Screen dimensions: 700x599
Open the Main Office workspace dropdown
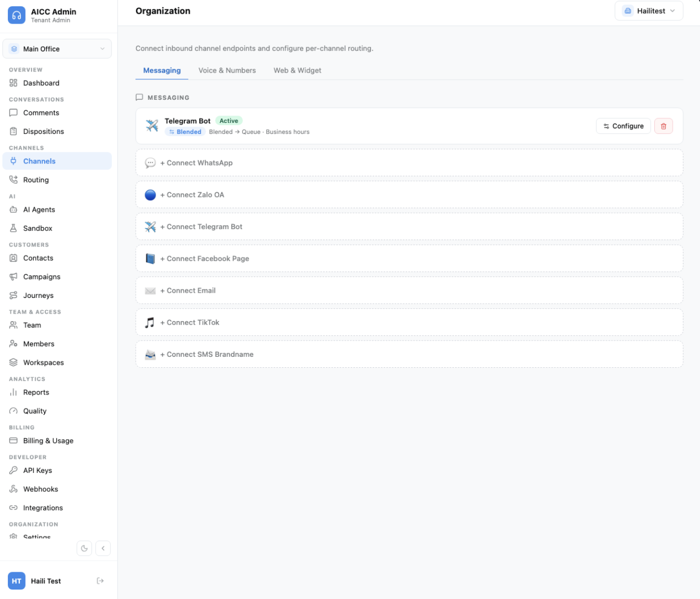[x=57, y=49]
